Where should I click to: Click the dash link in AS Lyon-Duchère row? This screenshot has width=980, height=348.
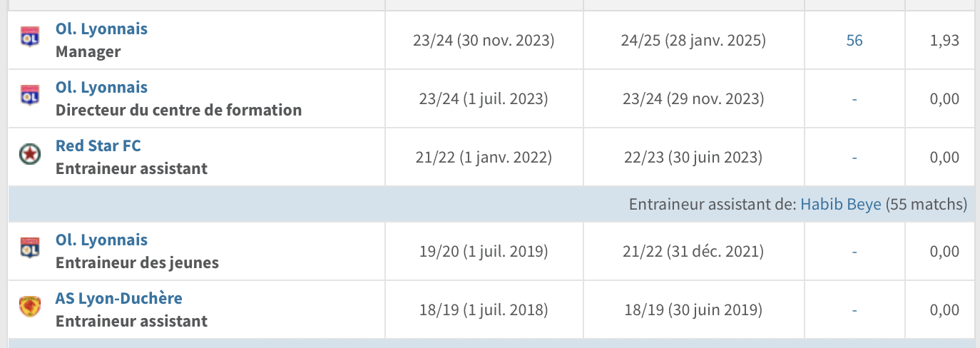[854, 310]
